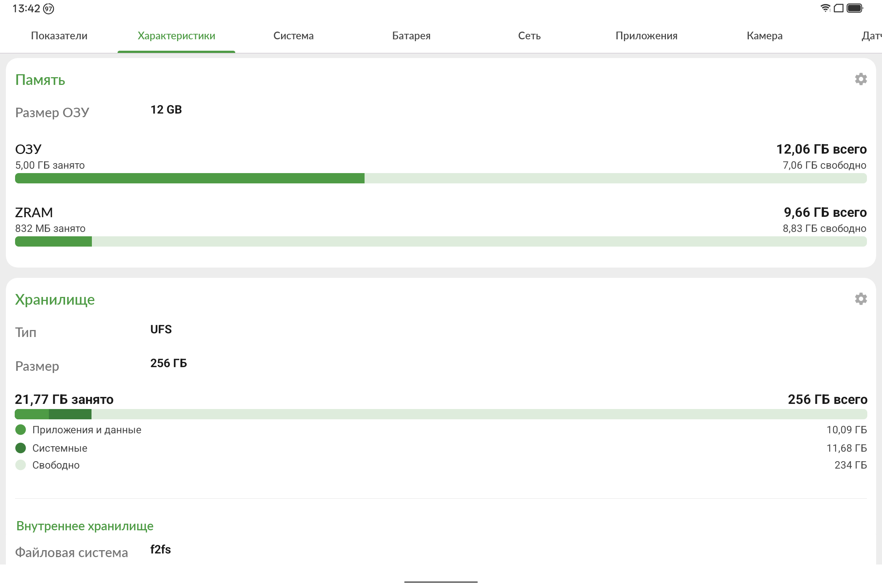Open the Батарея tab
Viewport: 882px width, 588px height.
[x=411, y=36]
